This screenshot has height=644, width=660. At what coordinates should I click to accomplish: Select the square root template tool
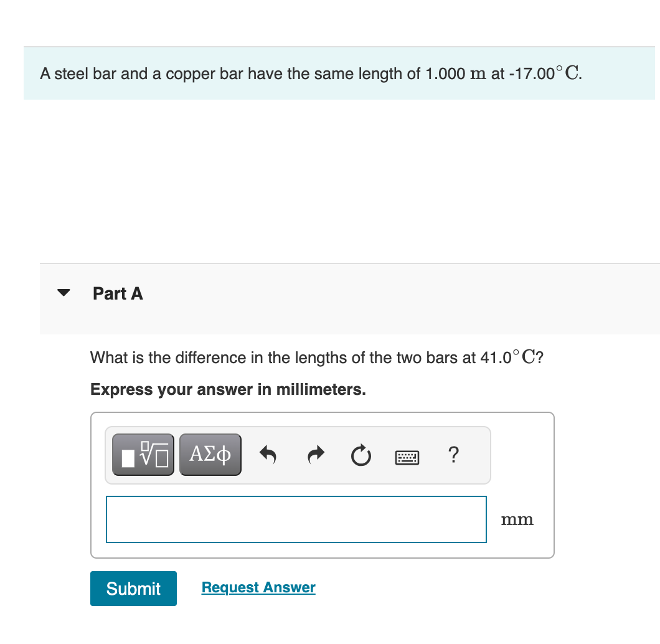point(143,454)
